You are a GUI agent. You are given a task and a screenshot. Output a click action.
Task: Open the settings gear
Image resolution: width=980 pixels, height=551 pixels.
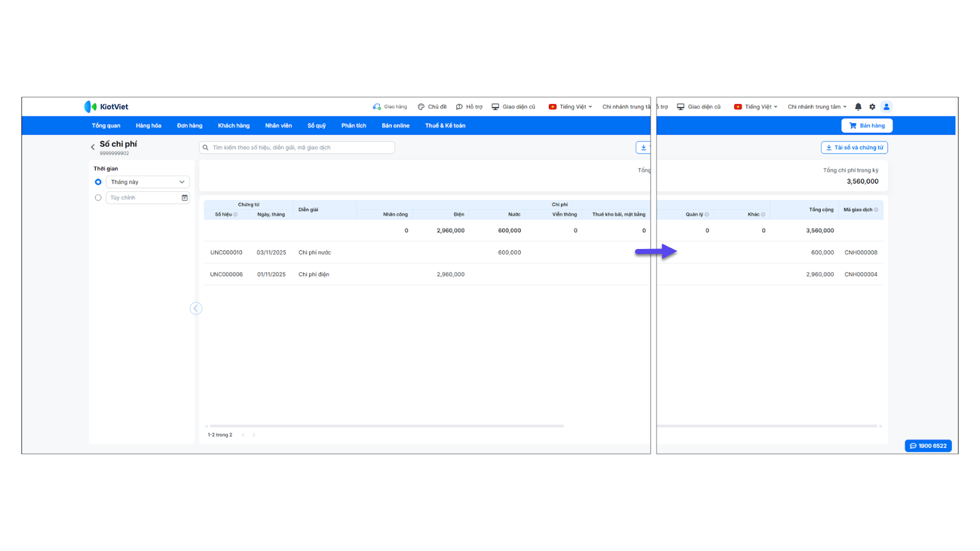click(x=872, y=107)
